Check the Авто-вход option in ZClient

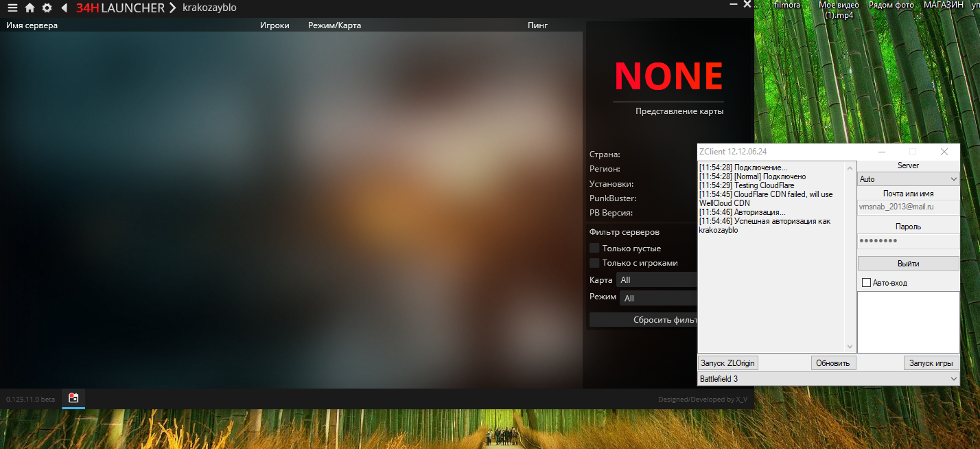(x=866, y=283)
